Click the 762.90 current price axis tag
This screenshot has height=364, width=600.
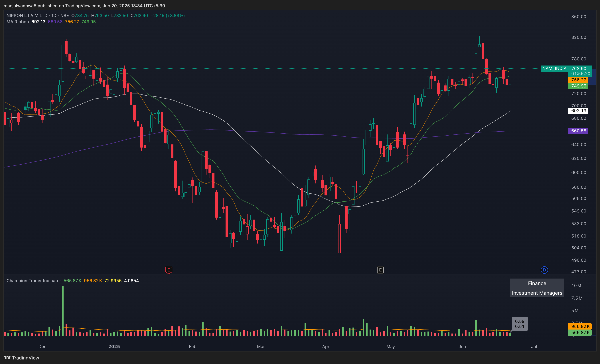(579, 69)
